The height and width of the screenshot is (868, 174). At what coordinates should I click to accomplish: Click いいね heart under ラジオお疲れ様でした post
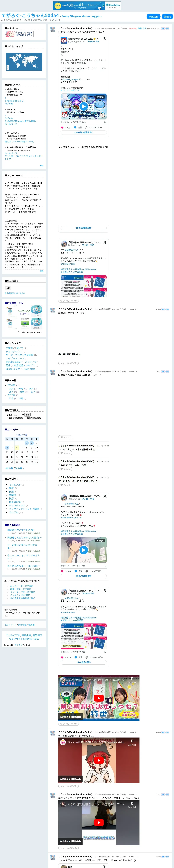(65, 453)
